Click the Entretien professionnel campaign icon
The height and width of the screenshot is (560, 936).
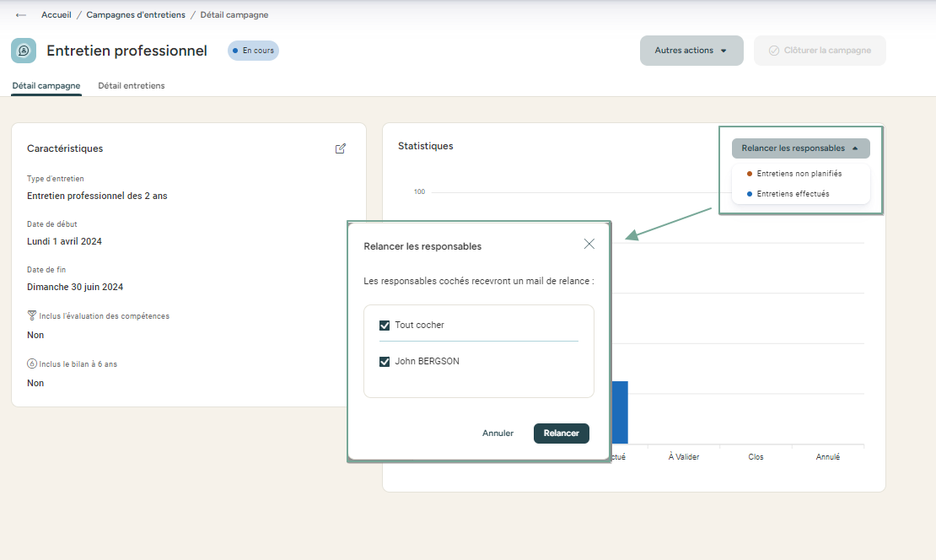24,51
